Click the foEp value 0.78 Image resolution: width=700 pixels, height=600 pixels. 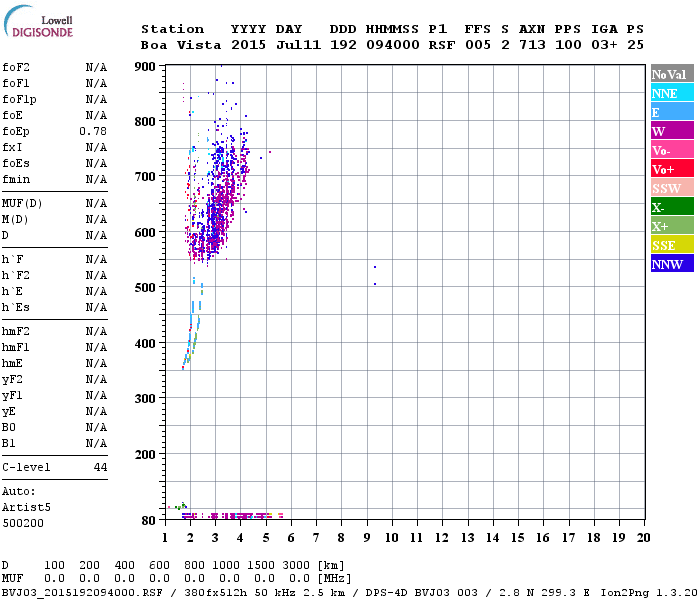(93, 131)
